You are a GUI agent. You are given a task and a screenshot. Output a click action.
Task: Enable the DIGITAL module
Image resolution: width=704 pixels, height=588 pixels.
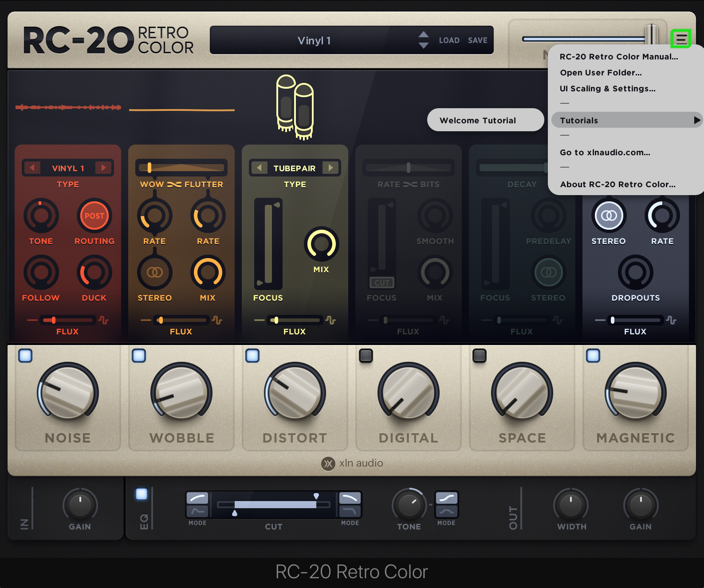point(366,356)
